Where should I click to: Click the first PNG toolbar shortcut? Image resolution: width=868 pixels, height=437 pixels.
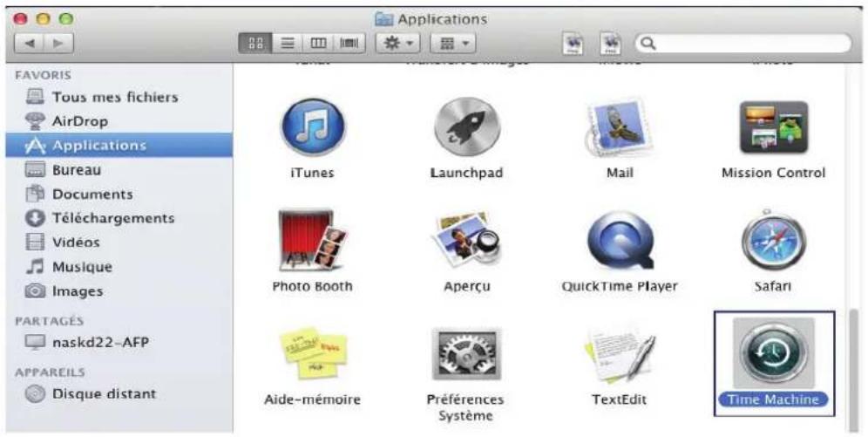[573, 44]
